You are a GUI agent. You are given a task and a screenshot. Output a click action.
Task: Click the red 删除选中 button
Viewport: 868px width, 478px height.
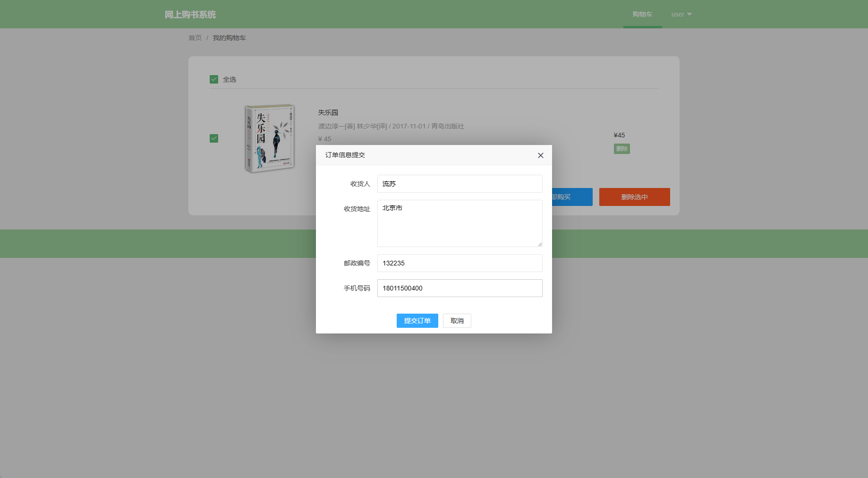[x=634, y=197]
